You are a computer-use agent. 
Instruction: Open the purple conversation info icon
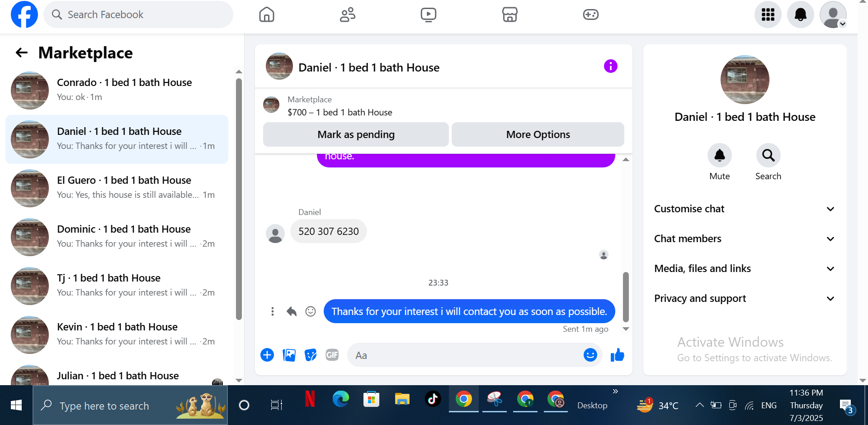(x=610, y=67)
